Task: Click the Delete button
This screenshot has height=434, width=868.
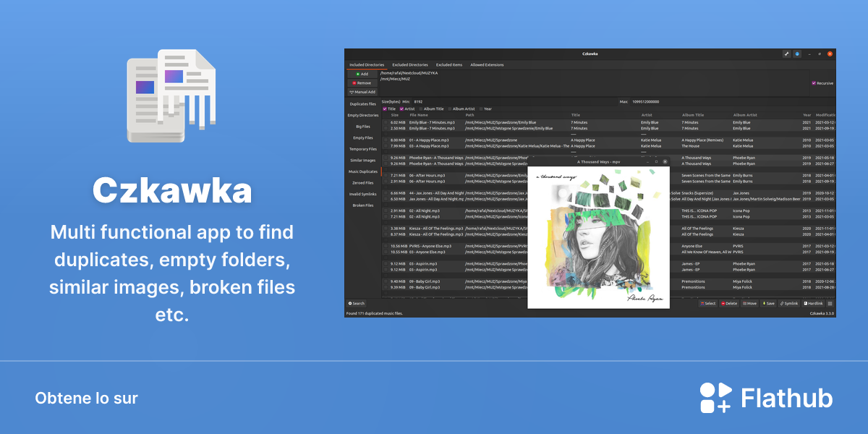Action: (729, 304)
